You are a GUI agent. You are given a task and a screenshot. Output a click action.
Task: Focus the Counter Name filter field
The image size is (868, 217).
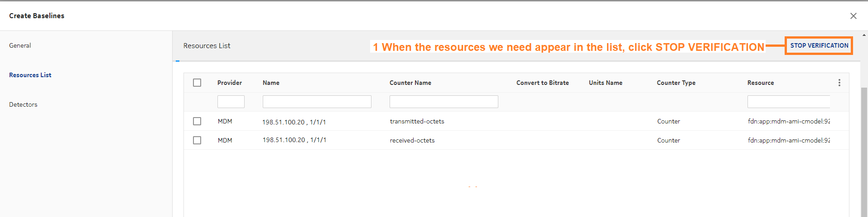coord(444,102)
